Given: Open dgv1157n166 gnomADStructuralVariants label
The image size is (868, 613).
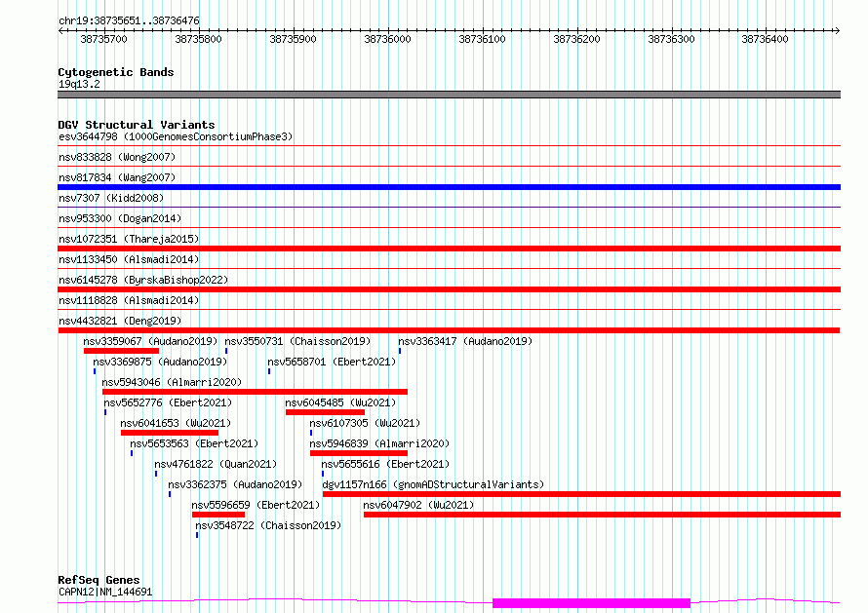Looking at the screenshot, I should point(433,484).
